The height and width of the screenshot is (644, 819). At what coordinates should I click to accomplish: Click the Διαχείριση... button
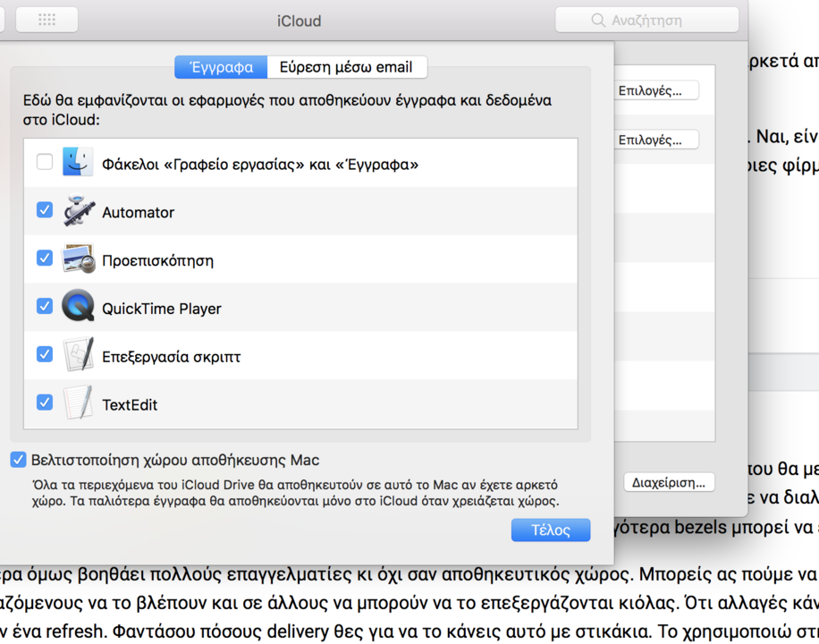(x=669, y=482)
